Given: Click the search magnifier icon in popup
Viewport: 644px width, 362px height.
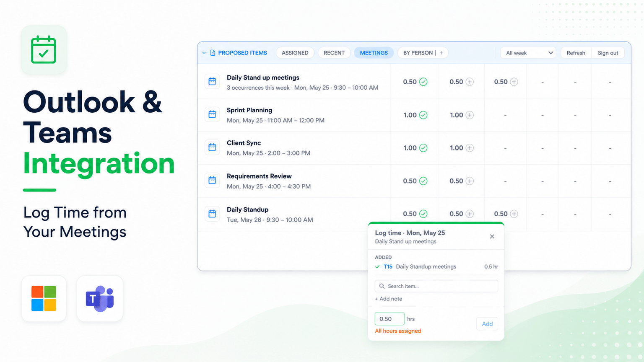Looking at the screenshot, I should click(382, 286).
